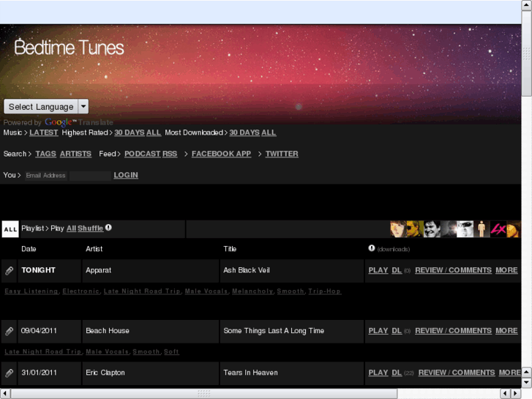Open the white face dark-eyes avatar
The image size is (532, 399).
(x=465, y=229)
